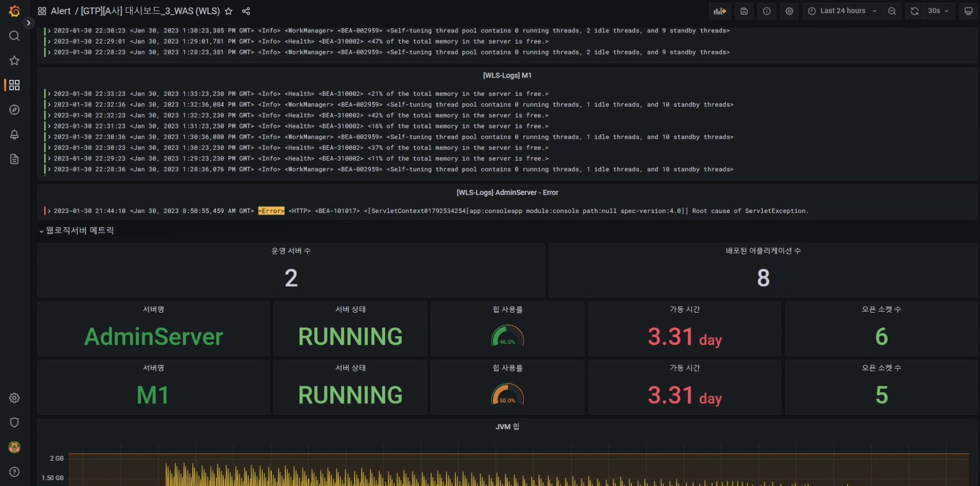Viewport: 980px width, 486px height.
Task: Zoom out the time range
Action: [892, 11]
